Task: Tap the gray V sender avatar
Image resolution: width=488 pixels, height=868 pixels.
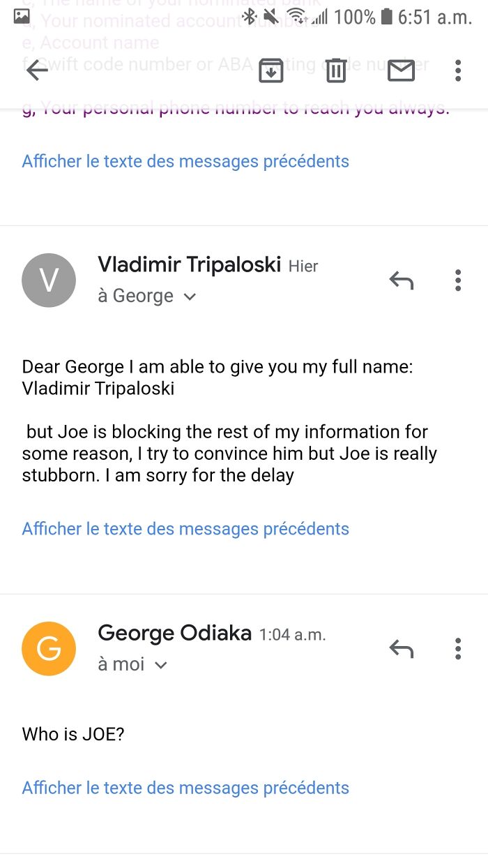Action: click(49, 280)
